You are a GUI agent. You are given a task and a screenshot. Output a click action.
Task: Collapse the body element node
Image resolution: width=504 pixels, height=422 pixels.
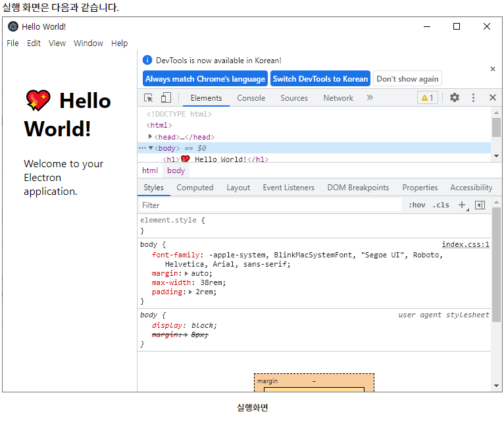click(151, 148)
